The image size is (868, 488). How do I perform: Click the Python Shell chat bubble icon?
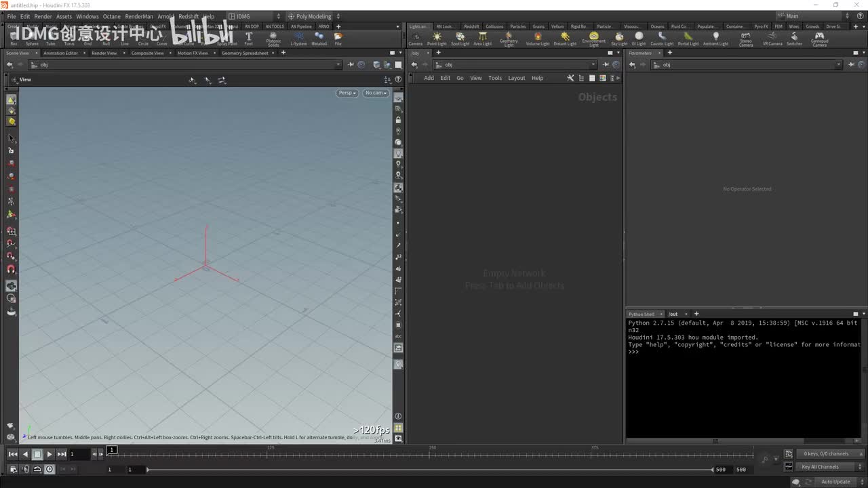pyautogui.click(x=796, y=482)
